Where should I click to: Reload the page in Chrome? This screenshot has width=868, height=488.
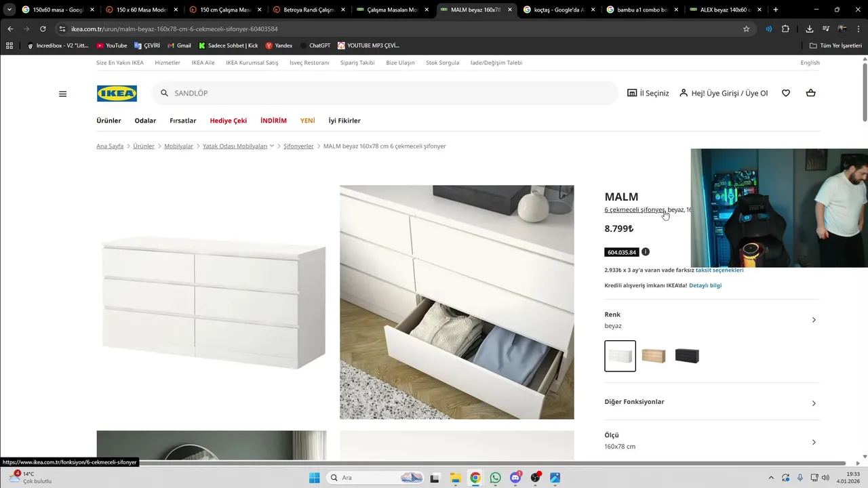click(x=43, y=29)
